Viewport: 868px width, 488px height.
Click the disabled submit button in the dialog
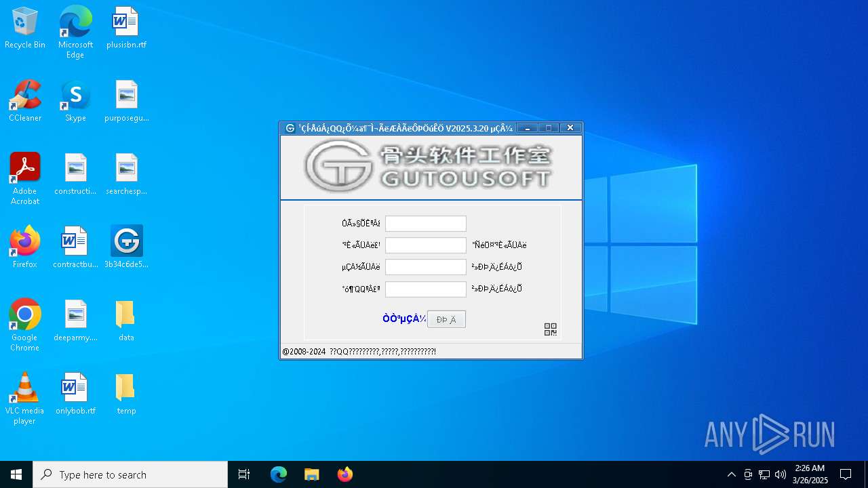[x=446, y=319]
